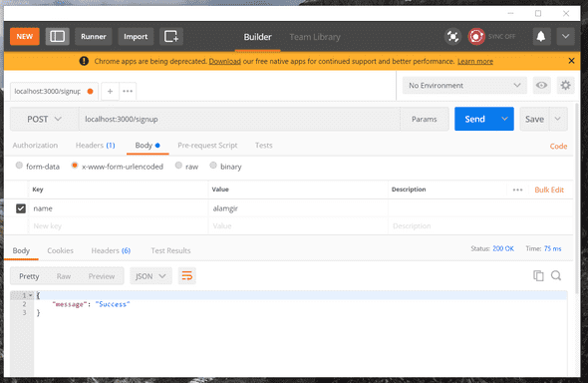Select the response Headers (6) tab
Viewport: 588px width, 383px height.
coord(111,250)
